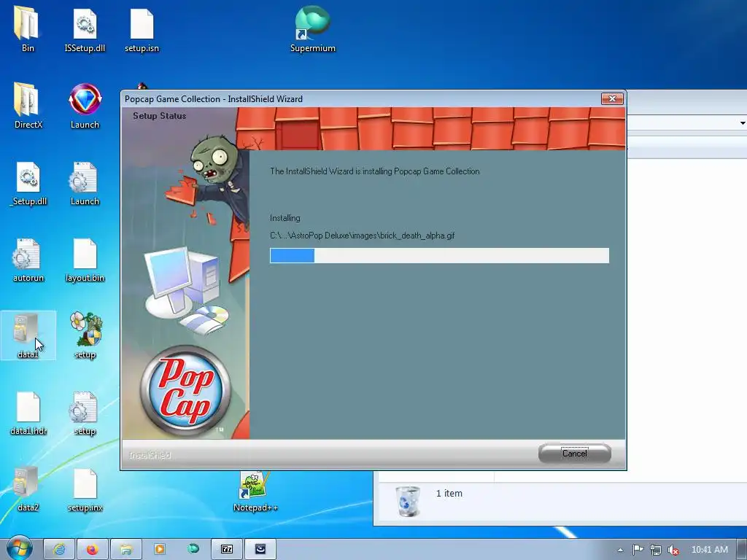Open the Windows Start menu
This screenshot has width=747, height=560.
pos(19,549)
